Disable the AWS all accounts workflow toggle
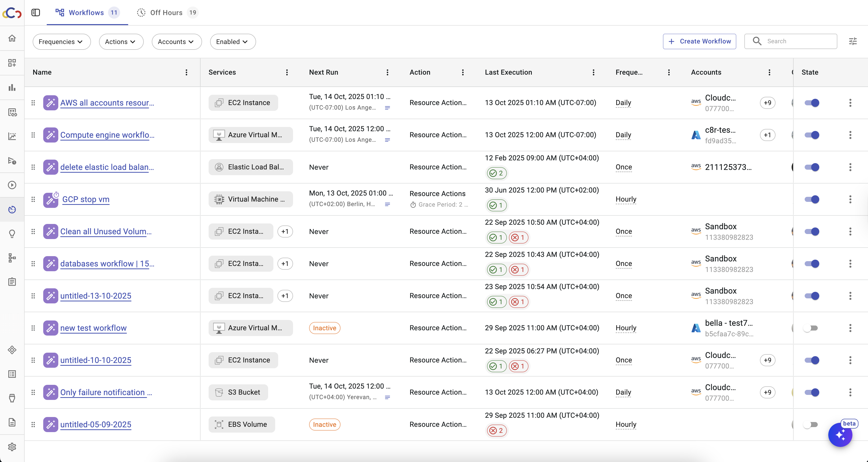Viewport: 868px width, 462px height. (811, 103)
